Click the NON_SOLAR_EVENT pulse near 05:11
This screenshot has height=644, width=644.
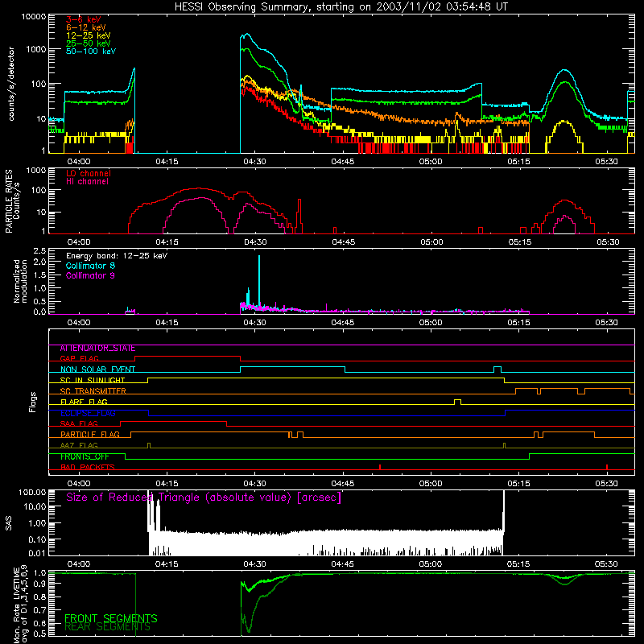click(x=497, y=369)
